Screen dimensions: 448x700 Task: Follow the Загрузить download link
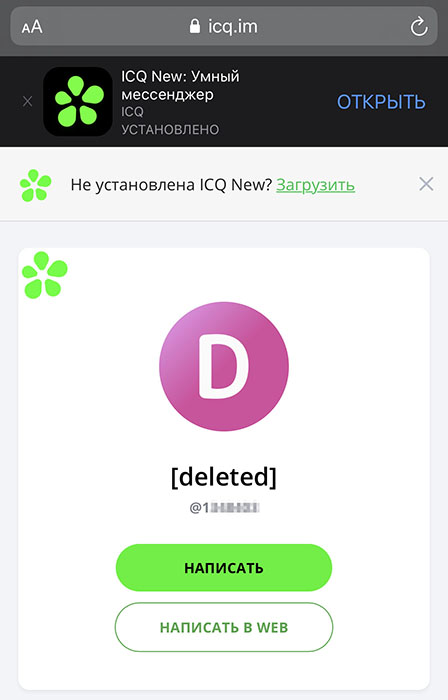(x=315, y=185)
